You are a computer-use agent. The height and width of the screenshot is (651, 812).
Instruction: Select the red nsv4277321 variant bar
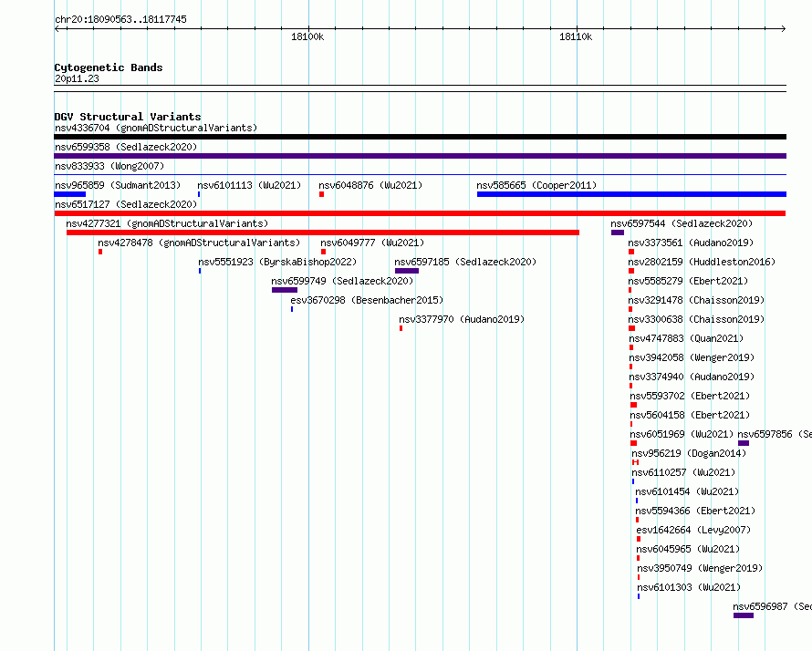click(x=323, y=232)
